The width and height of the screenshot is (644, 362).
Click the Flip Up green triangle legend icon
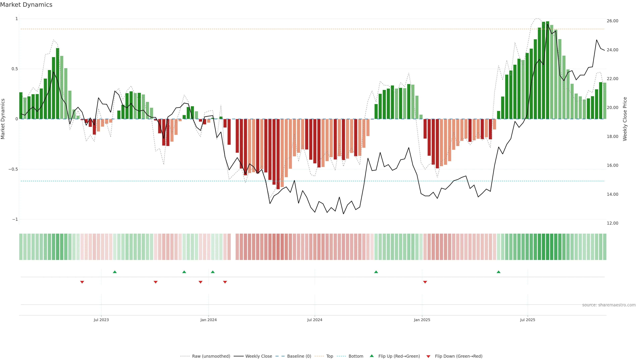click(x=372, y=356)
